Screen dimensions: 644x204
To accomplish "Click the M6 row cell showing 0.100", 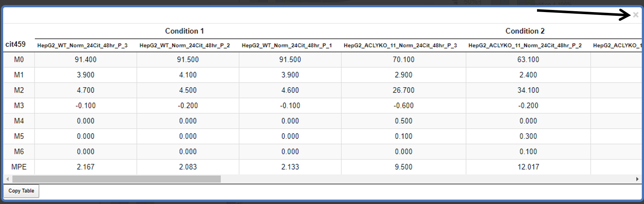I will point(528,152).
